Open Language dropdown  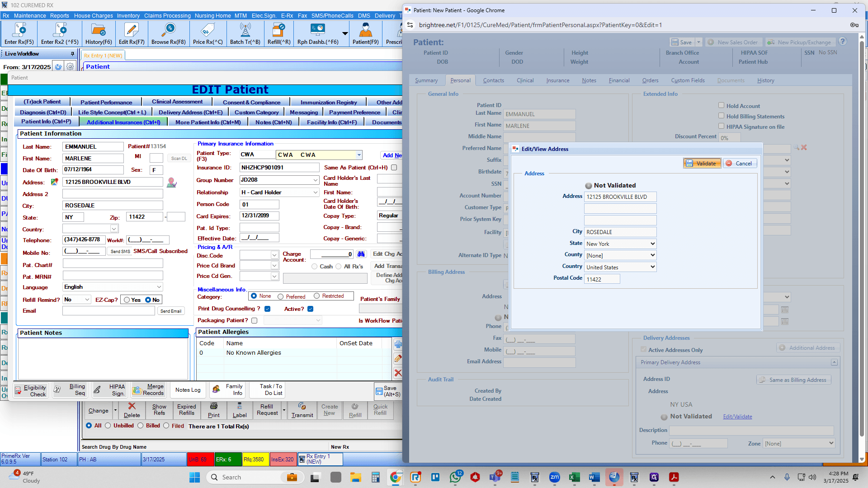(159, 287)
